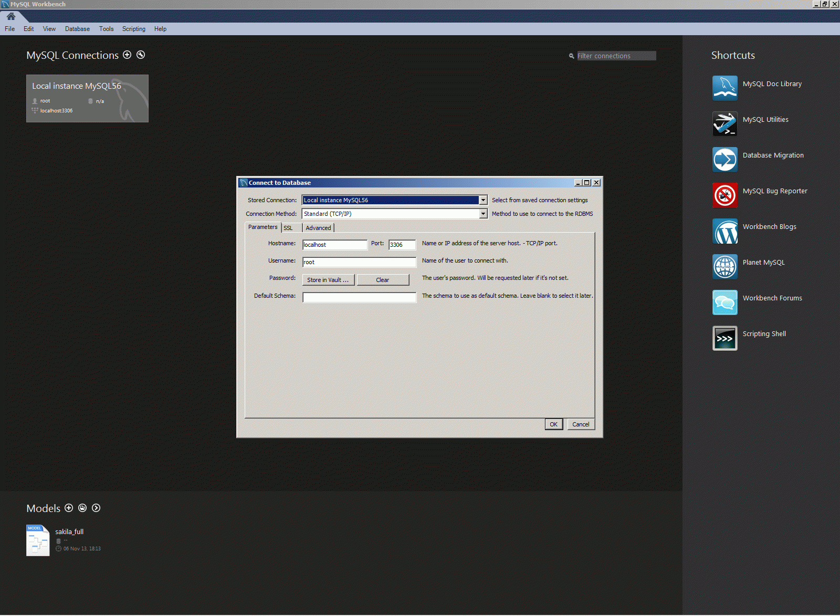Launch the Scripting Shell icon

coord(725,338)
